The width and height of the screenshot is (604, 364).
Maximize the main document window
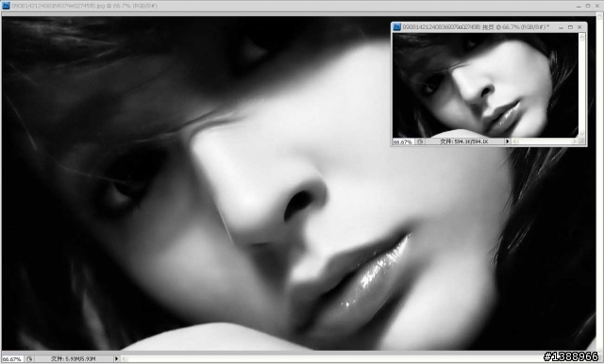588,6
